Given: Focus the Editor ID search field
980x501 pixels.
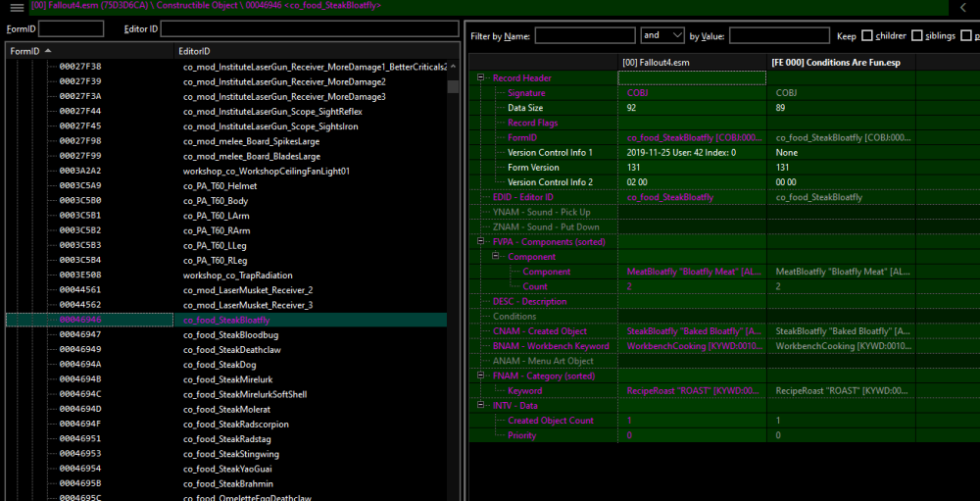Looking at the screenshot, I should pyautogui.click(x=310, y=28).
